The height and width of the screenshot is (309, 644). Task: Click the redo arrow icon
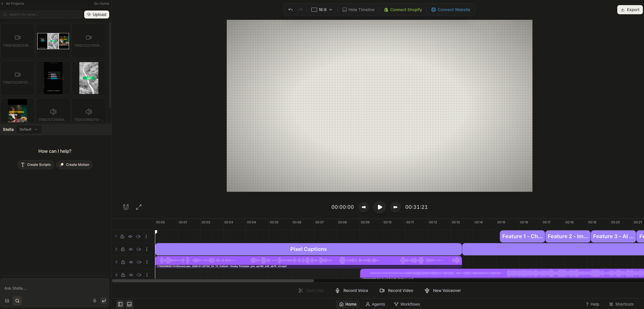click(300, 9)
